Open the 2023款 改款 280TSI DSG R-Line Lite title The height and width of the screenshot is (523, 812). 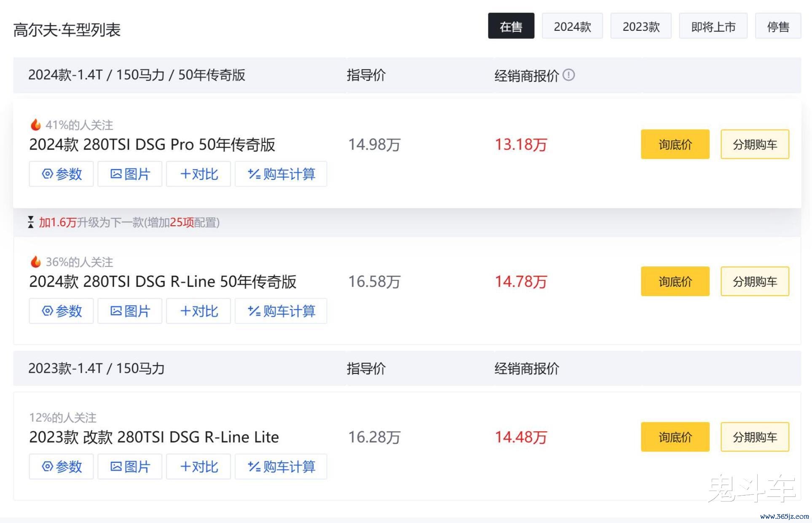coord(154,437)
